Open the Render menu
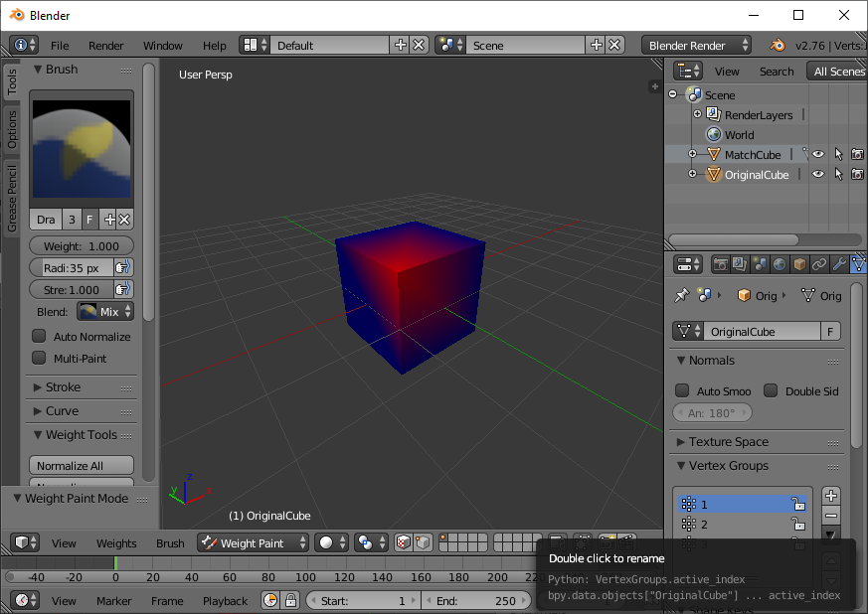Image resolution: width=868 pixels, height=614 pixels. pyautogui.click(x=105, y=46)
